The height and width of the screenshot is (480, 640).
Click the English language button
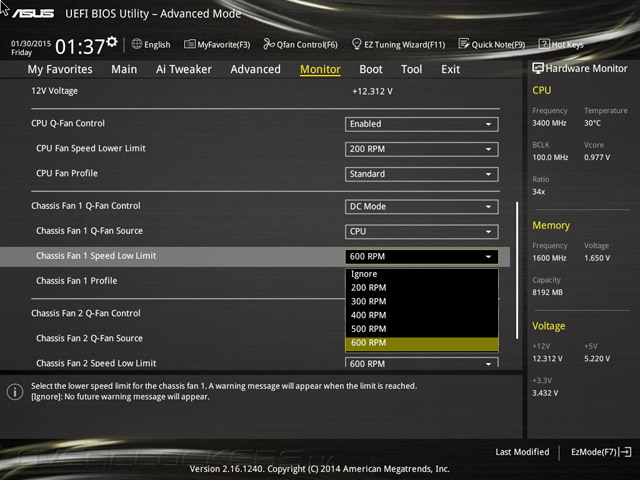(151, 44)
